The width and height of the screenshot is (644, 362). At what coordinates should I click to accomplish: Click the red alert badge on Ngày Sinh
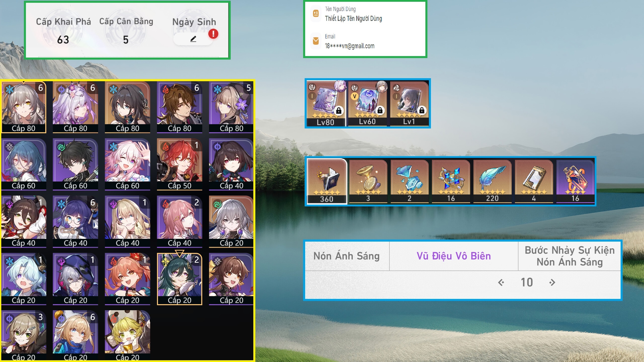(x=213, y=34)
